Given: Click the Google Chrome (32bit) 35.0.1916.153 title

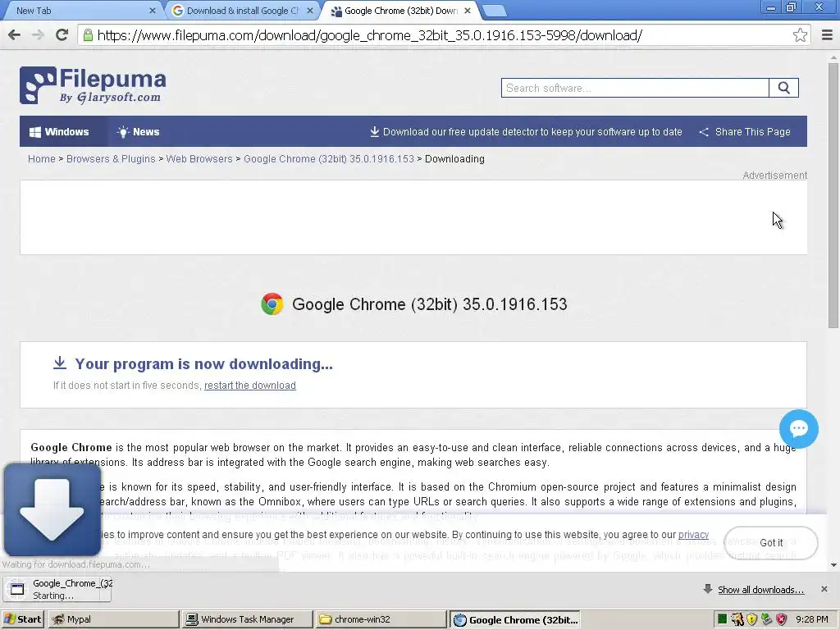Looking at the screenshot, I should click(x=430, y=304).
